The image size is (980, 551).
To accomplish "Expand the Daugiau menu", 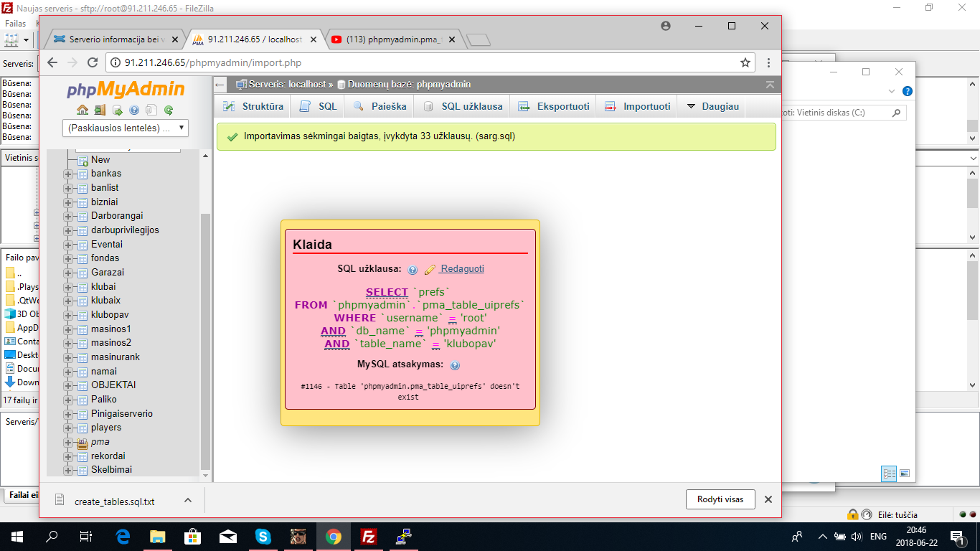I will pyautogui.click(x=712, y=106).
